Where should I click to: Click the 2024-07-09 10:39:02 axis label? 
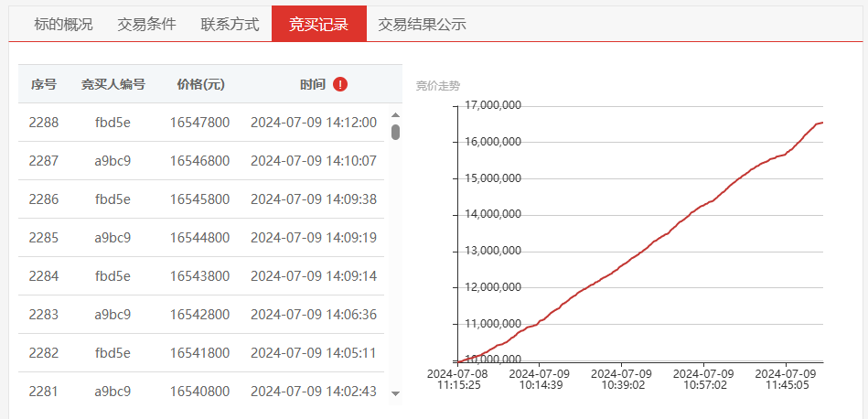click(623, 379)
